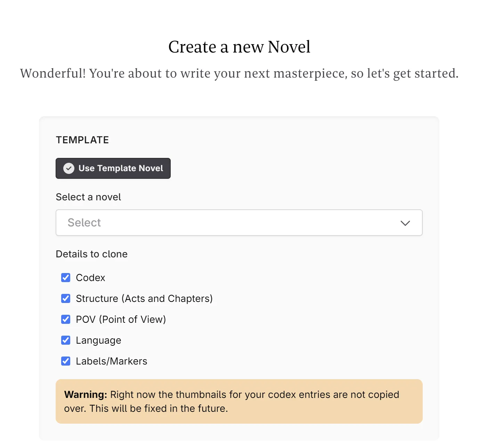Click the Details to clone label
This screenshot has width=495, height=448.
pyautogui.click(x=91, y=254)
